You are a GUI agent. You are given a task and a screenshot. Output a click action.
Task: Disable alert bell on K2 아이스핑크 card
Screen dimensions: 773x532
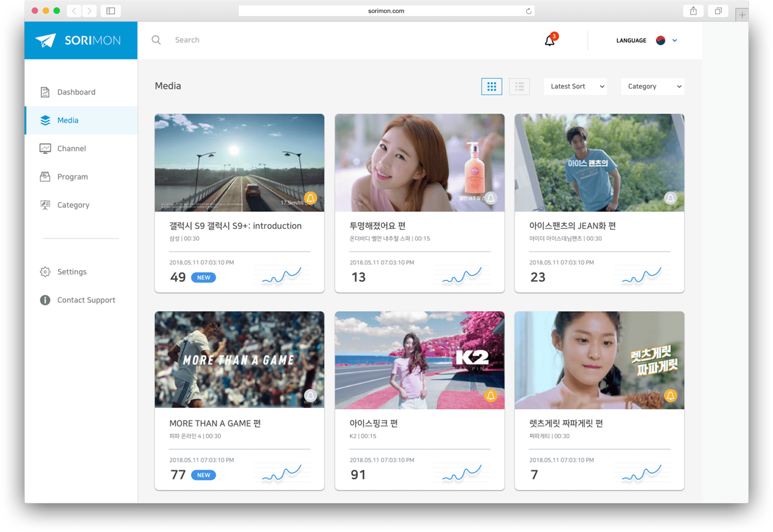click(x=491, y=395)
